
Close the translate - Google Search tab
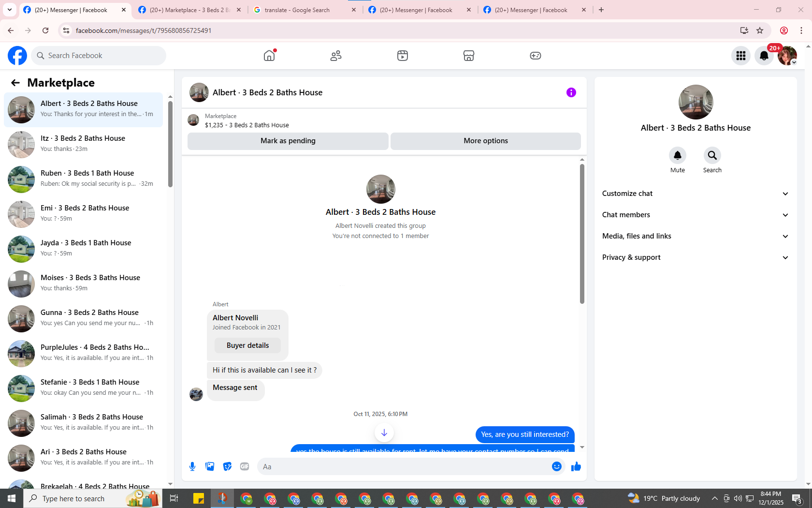click(354, 10)
